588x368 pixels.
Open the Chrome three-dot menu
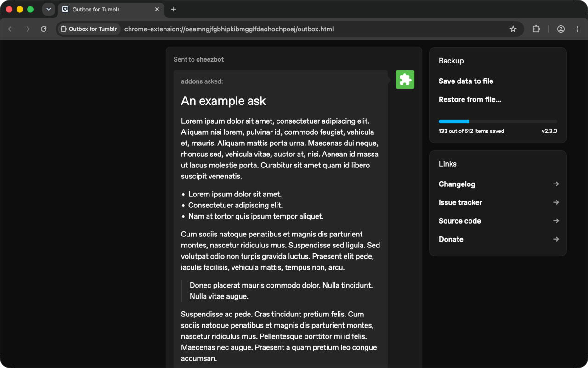(x=577, y=29)
